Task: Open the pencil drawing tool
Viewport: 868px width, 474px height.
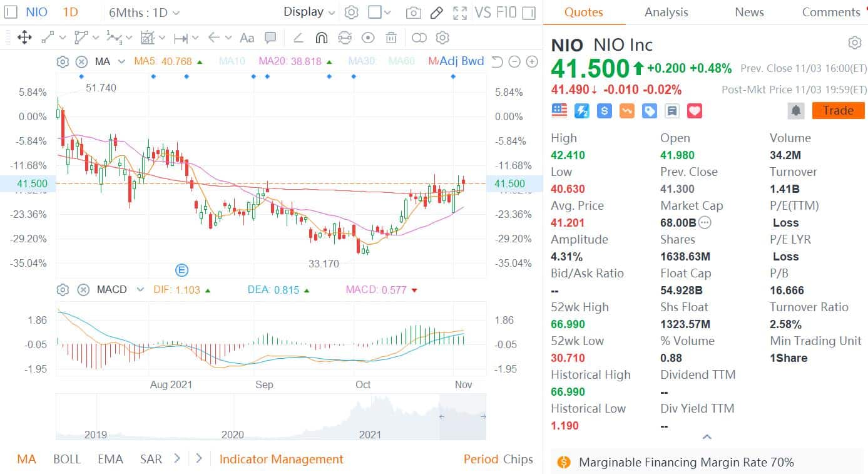Action: pos(436,11)
